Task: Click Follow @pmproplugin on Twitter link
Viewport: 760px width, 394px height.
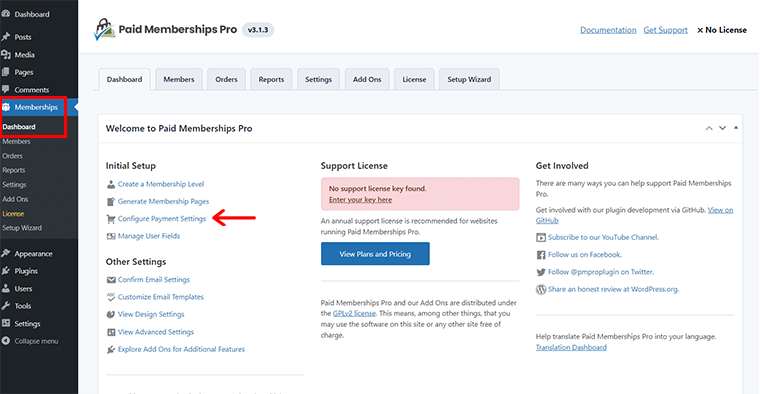Action: [601, 272]
